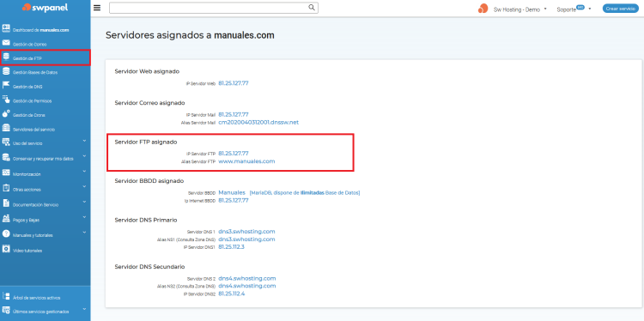The image size is (644, 321).
Task: Click the Pagos y Bajas icon
Action: pyautogui.click(x=6, y=219)
